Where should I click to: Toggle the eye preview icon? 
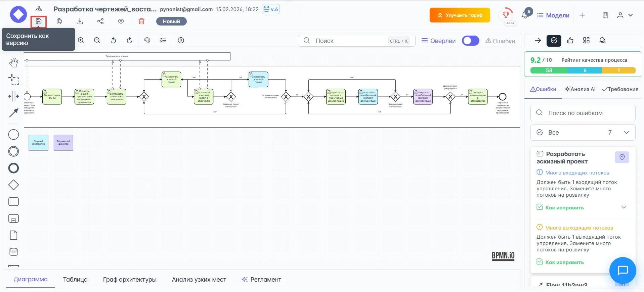pyautogui.click(x=121, y=21)
